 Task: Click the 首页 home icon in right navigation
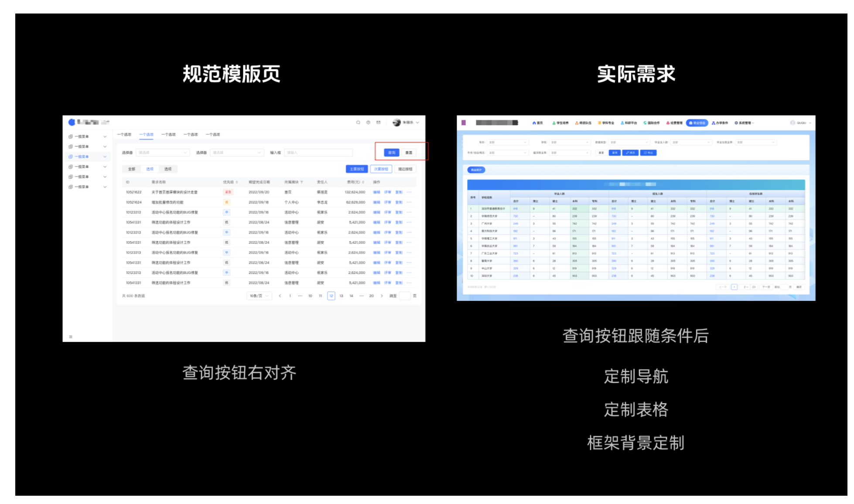(x=534, y=123)
